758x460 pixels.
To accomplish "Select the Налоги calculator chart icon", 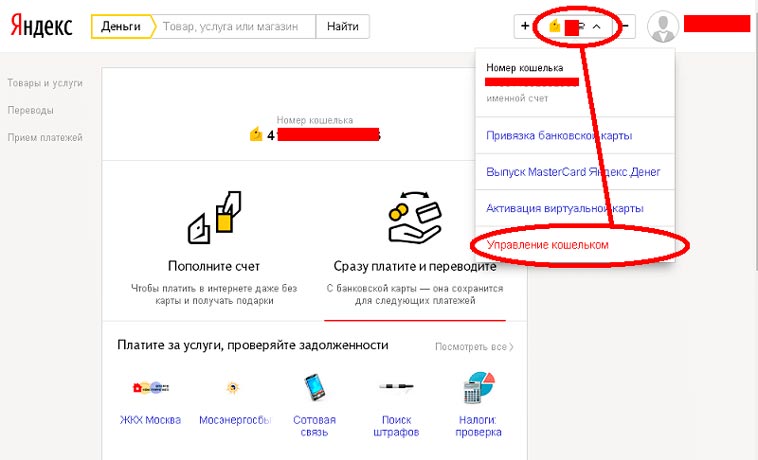I will coord(478,387).
